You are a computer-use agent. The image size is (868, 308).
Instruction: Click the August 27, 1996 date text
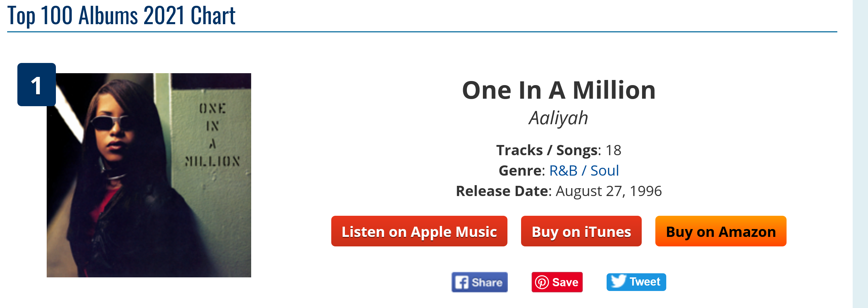[x=609, y=191]
